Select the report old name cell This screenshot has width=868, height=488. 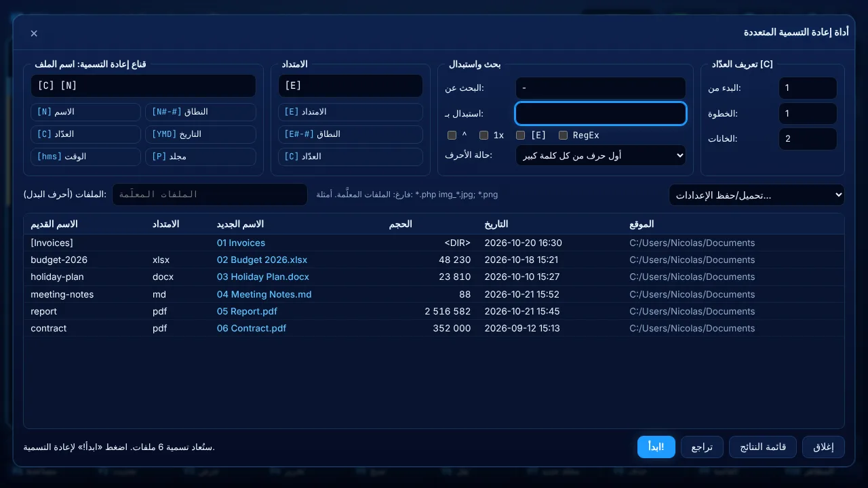(44, 312)
